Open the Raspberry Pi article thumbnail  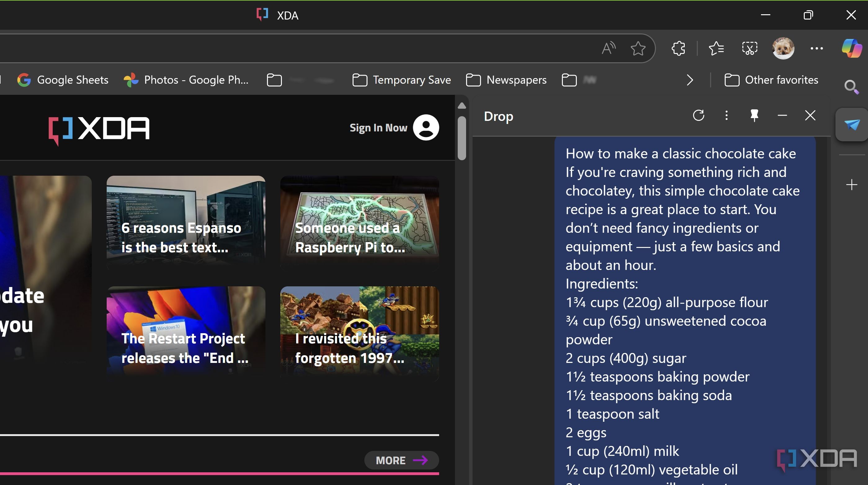(359, 222)
